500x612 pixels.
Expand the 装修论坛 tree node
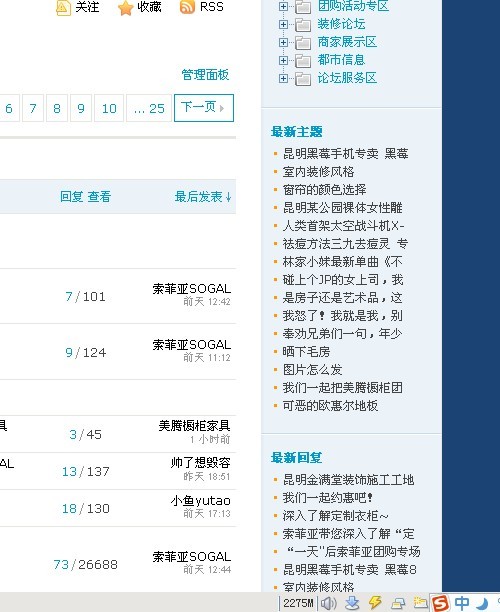283,24
